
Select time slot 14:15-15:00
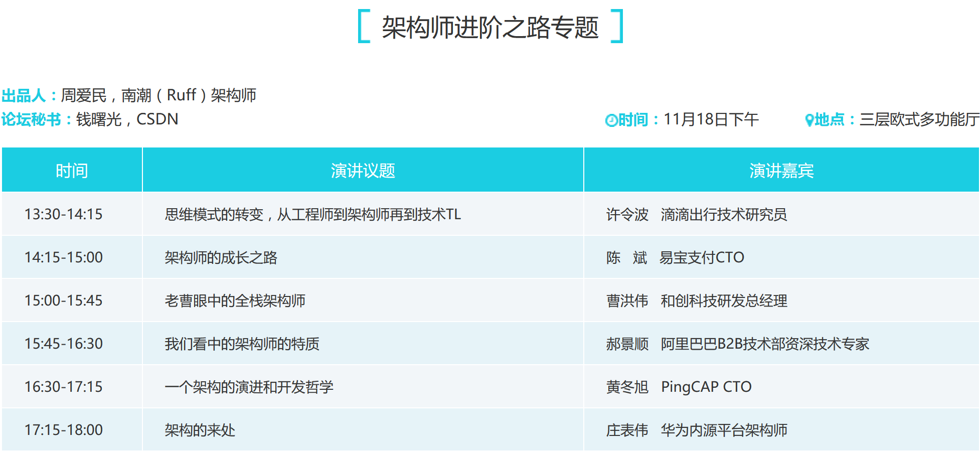tap(64, 257)
